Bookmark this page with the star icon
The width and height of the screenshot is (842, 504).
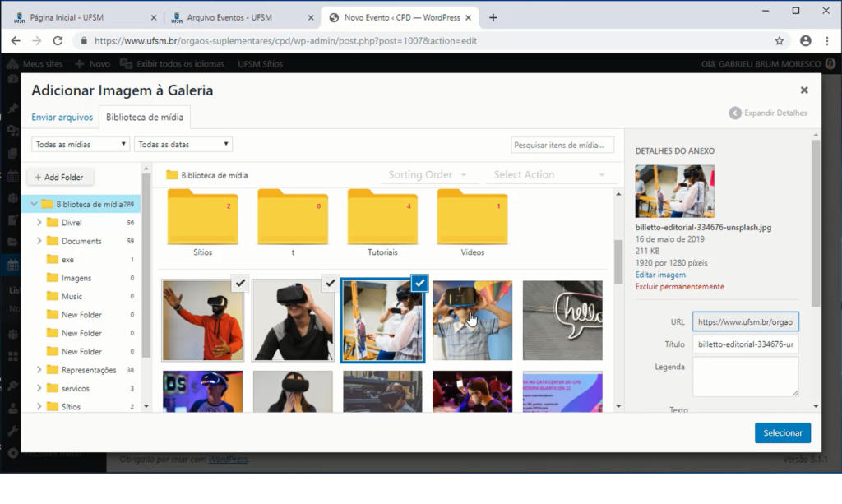(779, 40)
